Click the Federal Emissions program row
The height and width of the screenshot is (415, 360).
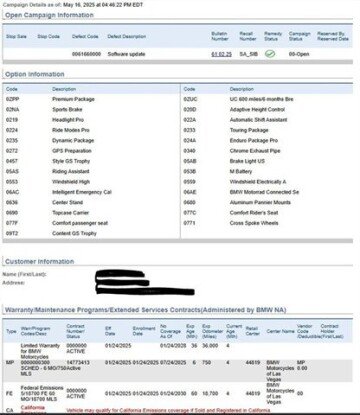pos(177,393)
